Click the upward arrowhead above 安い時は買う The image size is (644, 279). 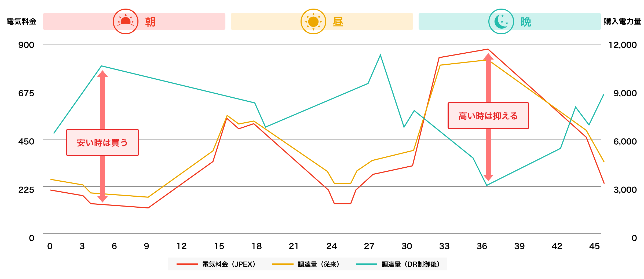[x=103, y=74]
